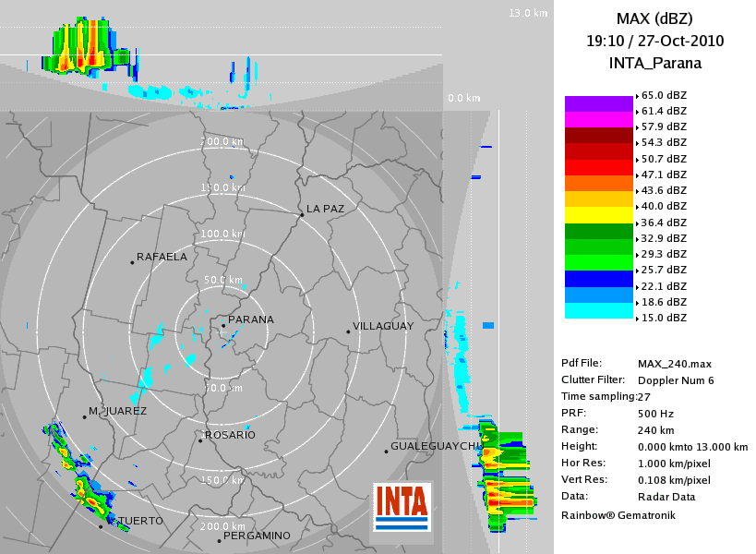This screenshot has height=554, width=756.
Task: Click the INTA logo
Action: [x=402, y=507]
